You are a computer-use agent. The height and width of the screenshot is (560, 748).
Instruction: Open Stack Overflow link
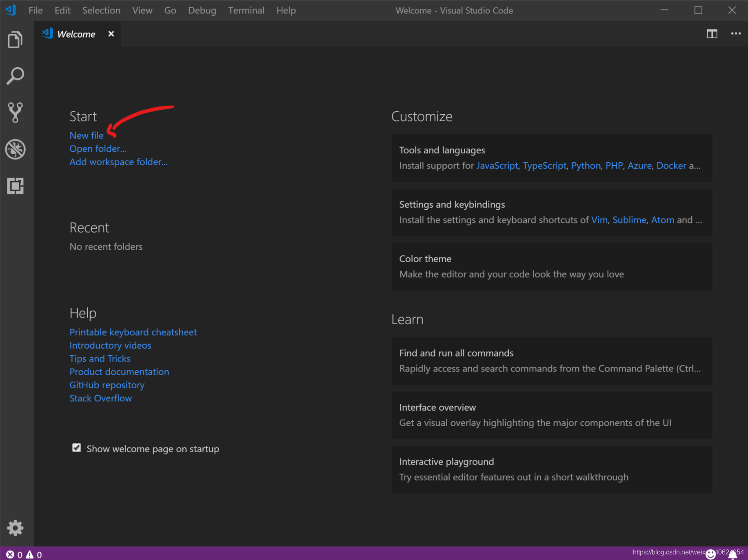click(100, 398)
